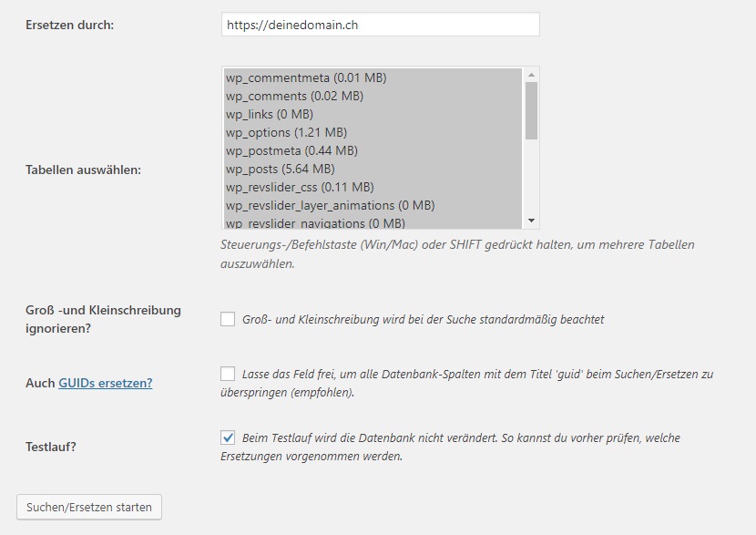
Task: Choose wp_options table from the list
Action: (x=286, y=132)
